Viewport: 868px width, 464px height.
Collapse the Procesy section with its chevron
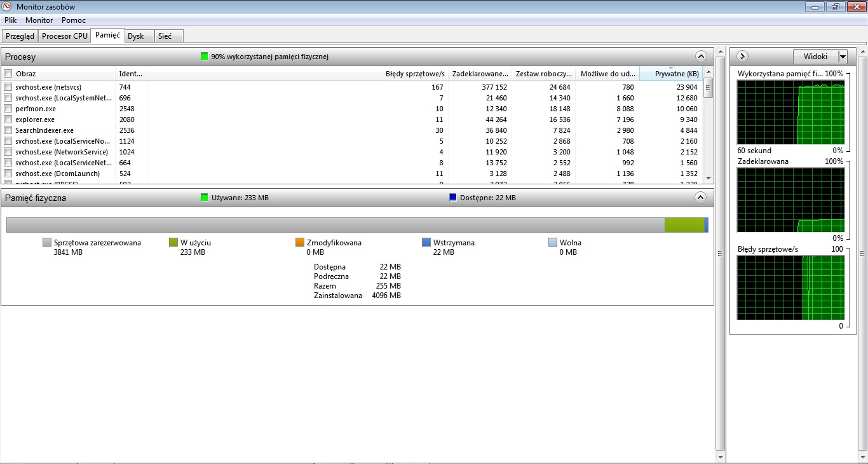coord(701,56)
